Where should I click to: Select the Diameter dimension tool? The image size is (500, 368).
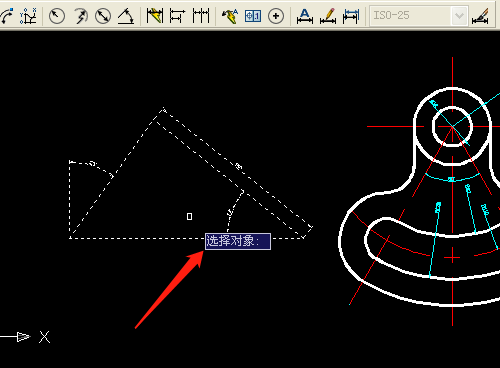(103, 16)
